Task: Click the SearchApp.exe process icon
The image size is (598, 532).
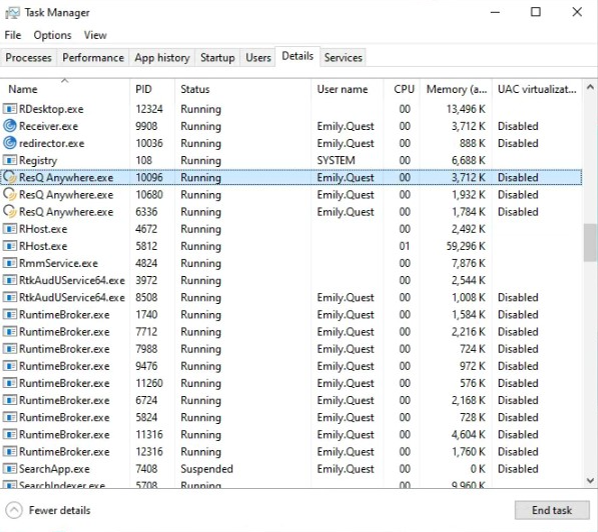Action: pyautogui.click(x=10, y=469)
